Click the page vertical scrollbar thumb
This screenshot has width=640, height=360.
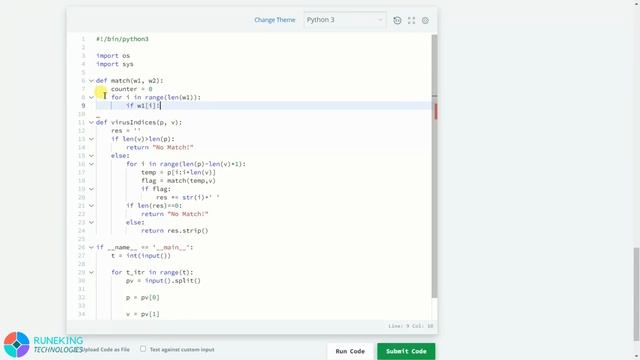pos(637,294)
